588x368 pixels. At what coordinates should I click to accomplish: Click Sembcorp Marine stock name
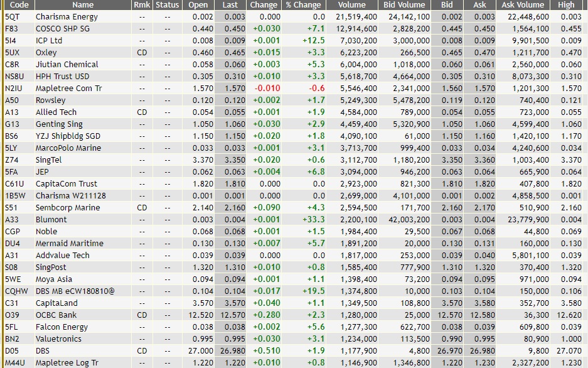point(68,208)
